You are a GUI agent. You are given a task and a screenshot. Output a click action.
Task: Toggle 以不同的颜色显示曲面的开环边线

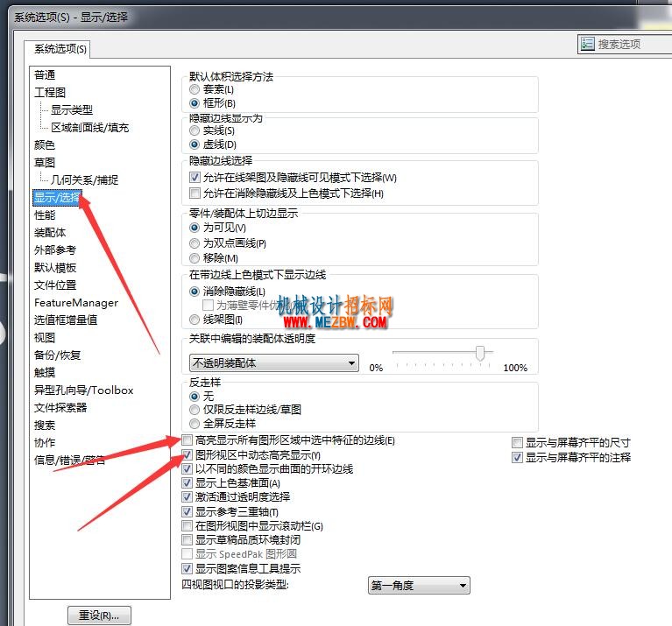pyautogui.click(x=187, y=469)
